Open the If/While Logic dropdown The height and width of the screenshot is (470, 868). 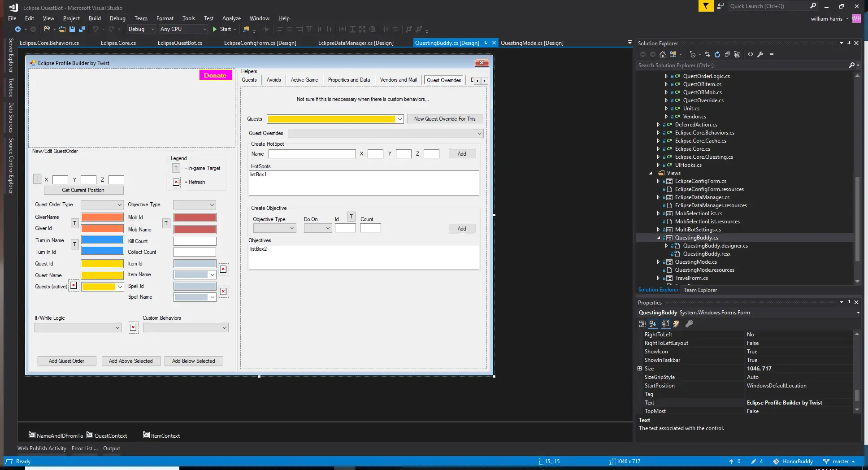point(78,327)
